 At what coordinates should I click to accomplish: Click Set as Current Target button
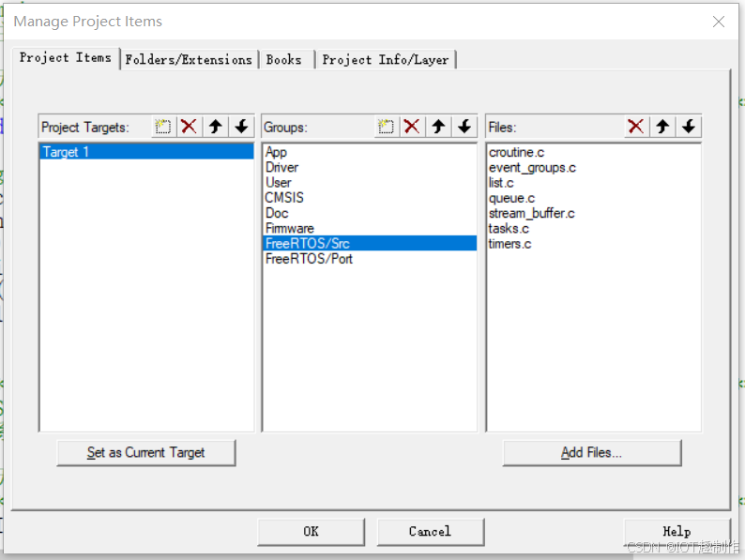point(145,453)
